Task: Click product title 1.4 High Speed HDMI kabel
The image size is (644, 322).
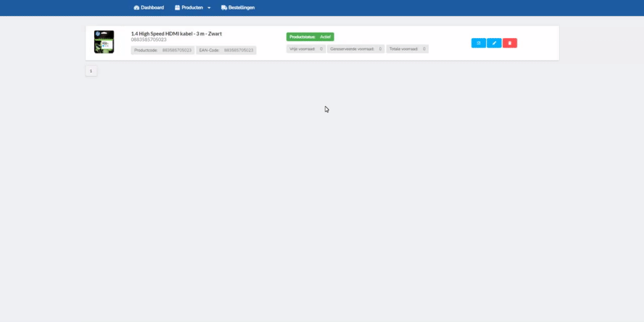Action: (x=176, y=33)
